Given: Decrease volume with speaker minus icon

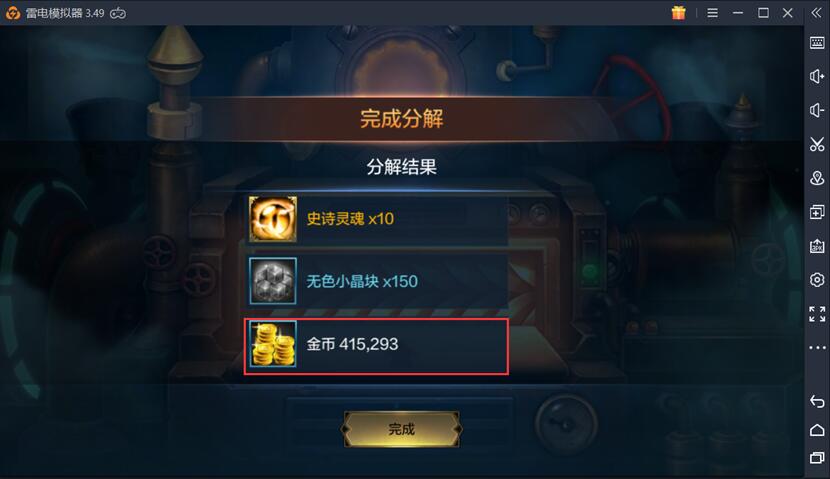Looking at the screenshot, I should click(817, 110).
